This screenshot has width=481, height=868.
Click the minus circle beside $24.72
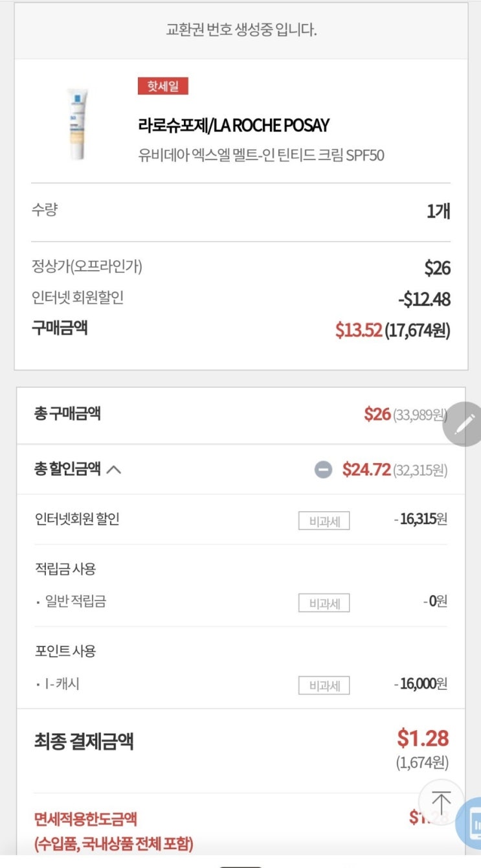click(323, 470)
